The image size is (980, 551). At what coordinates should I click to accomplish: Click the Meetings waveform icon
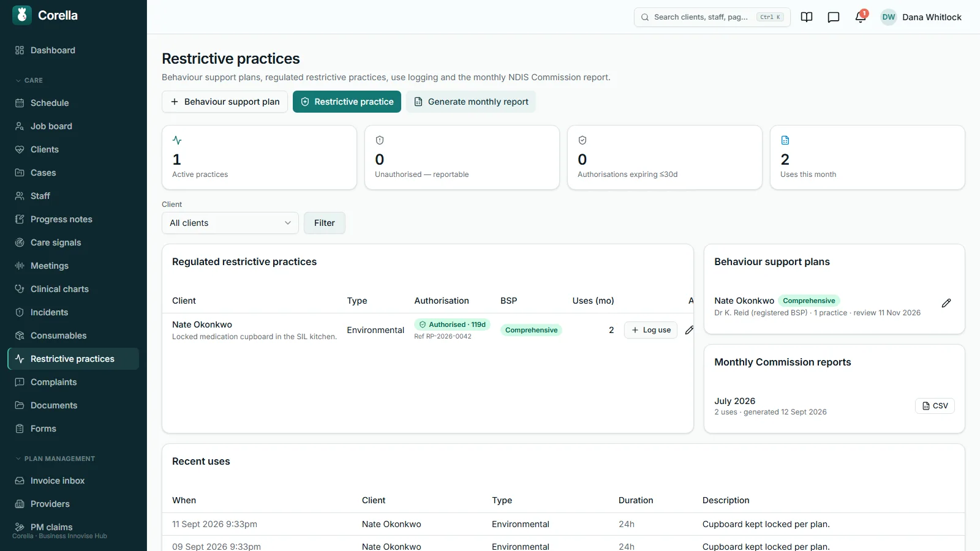pyautogui.click(x=20, y=266)
